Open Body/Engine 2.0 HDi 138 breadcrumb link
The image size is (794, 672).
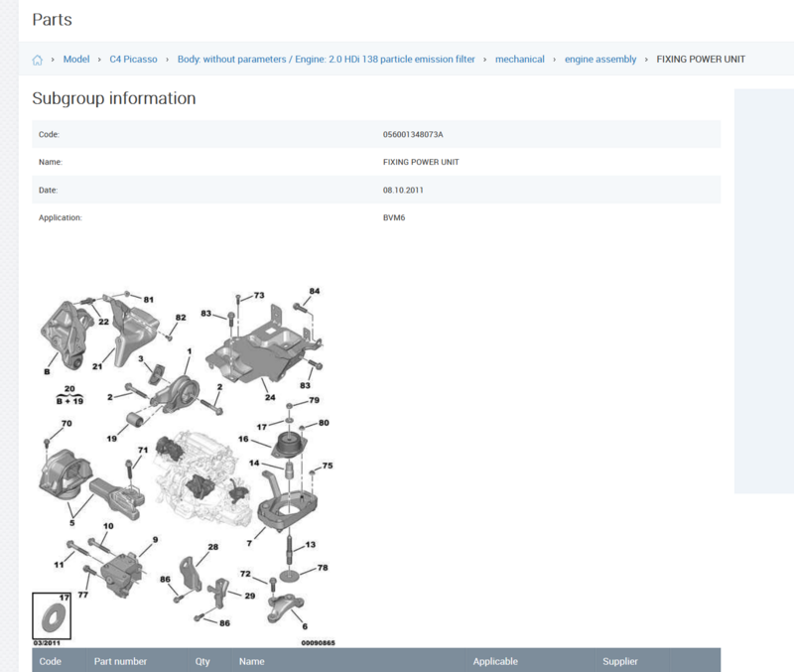(x=327, y=60)
